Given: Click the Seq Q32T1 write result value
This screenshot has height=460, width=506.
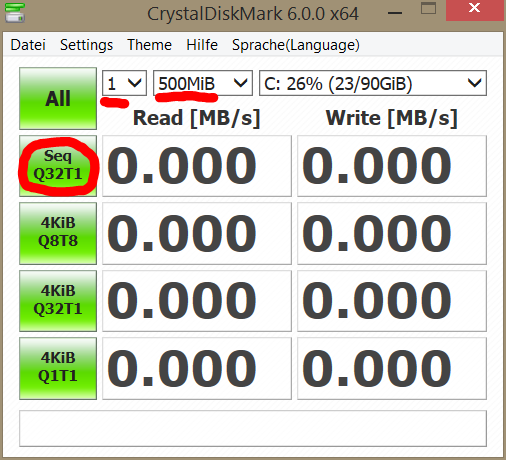Looking at the screenshot, I should (x=392, y=166).
